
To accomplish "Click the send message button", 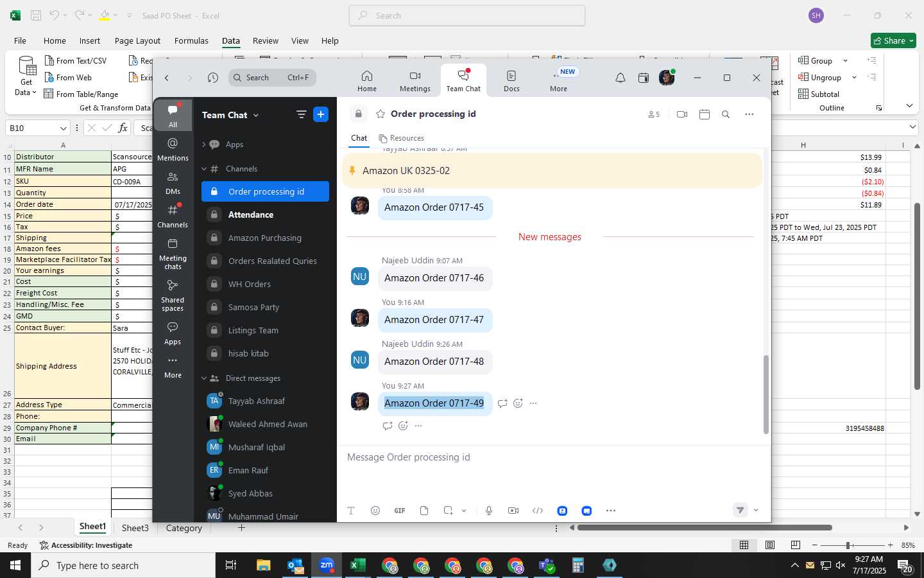I will tap(740, 510).
